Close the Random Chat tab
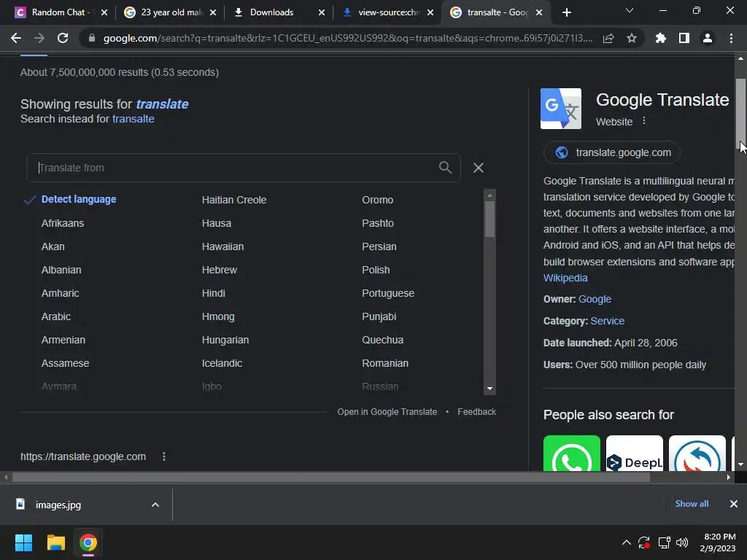 click(104, 12)
